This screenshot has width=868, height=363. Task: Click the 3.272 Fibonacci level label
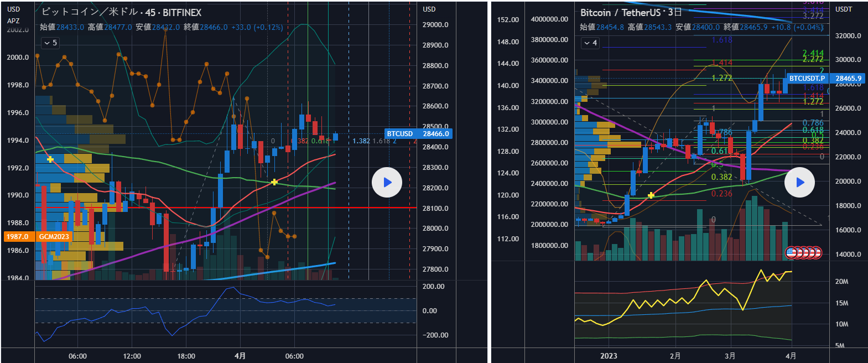[813, 16]
